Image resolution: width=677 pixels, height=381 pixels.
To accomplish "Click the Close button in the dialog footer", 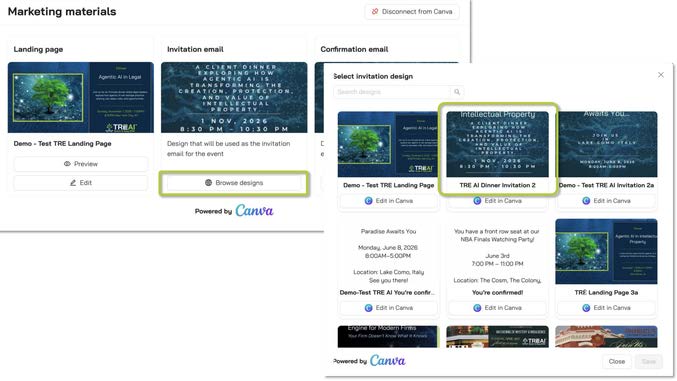I will pyautogui.click(x=617, y=362).
